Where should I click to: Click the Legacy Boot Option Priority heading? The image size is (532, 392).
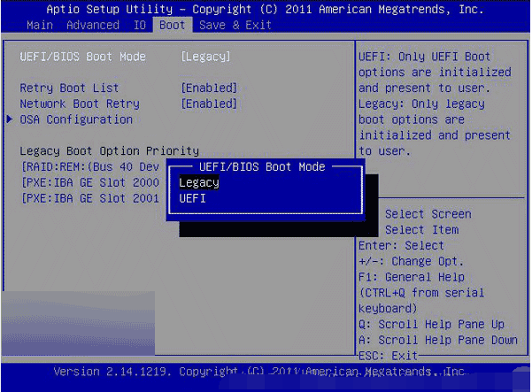(x=109, y=151)
